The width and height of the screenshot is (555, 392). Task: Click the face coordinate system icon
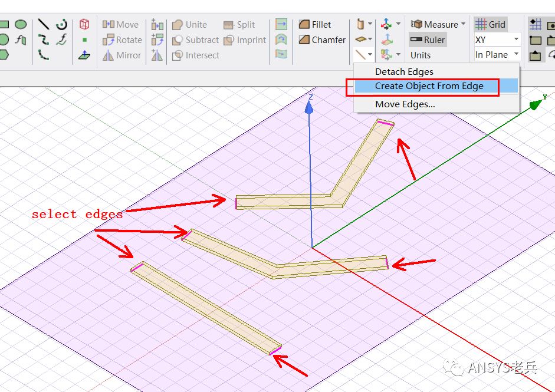[387, 39]
